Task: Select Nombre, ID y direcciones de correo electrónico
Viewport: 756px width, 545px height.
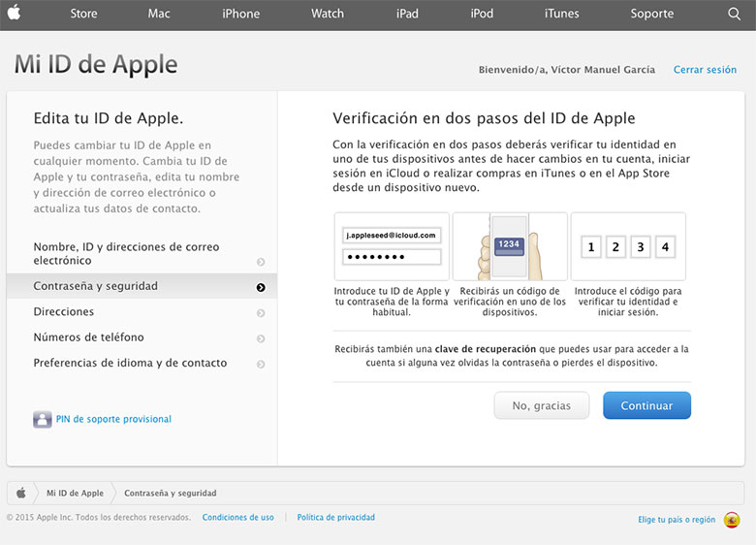Action: pos(142,253)
